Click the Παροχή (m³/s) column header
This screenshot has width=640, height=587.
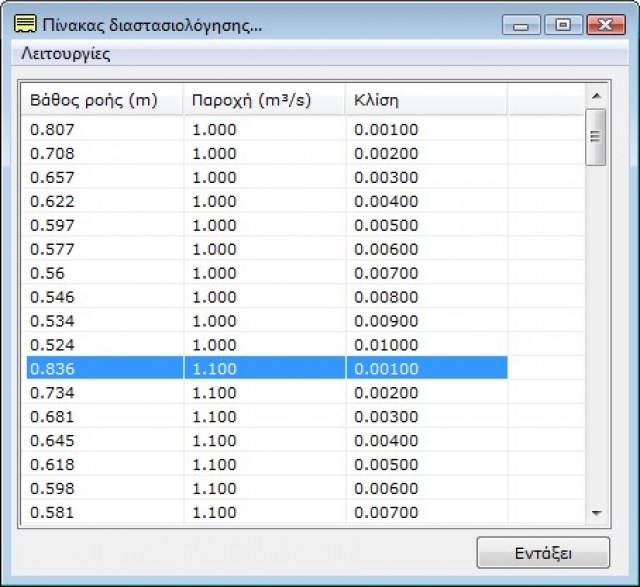tap(264, 100)
